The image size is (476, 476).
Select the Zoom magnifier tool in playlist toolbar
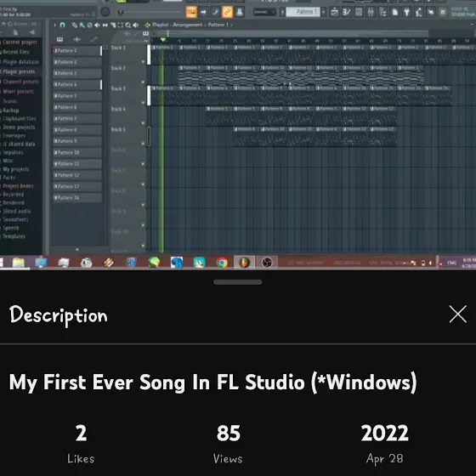tap(128, 25)
